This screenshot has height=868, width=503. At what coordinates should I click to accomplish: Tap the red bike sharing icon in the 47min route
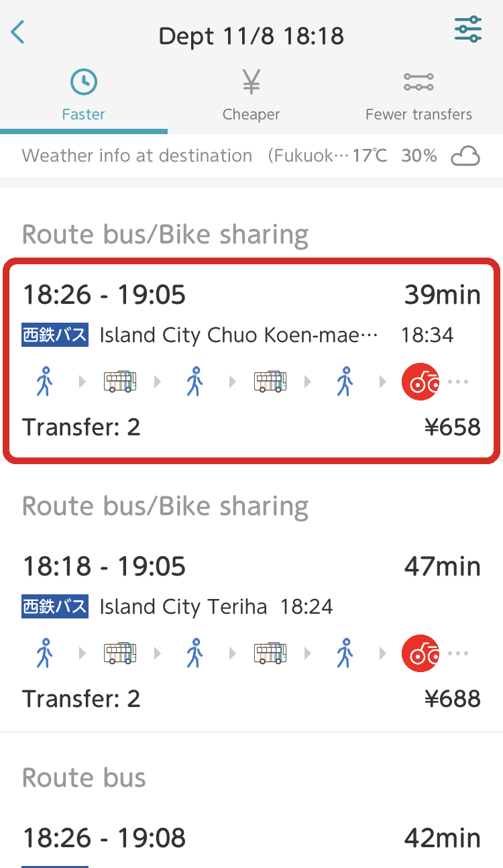(421, 653)
